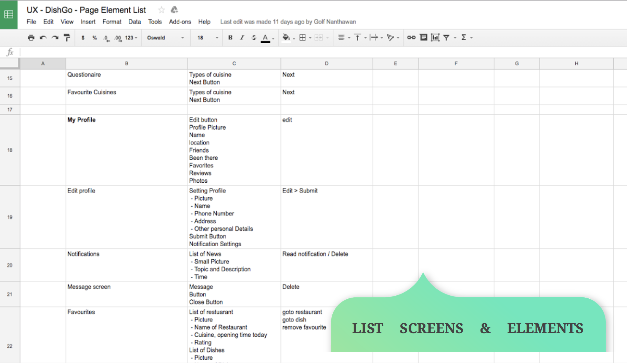Select row 20 header
Screen dimensions: 627x364
click(x=10, y=265)
